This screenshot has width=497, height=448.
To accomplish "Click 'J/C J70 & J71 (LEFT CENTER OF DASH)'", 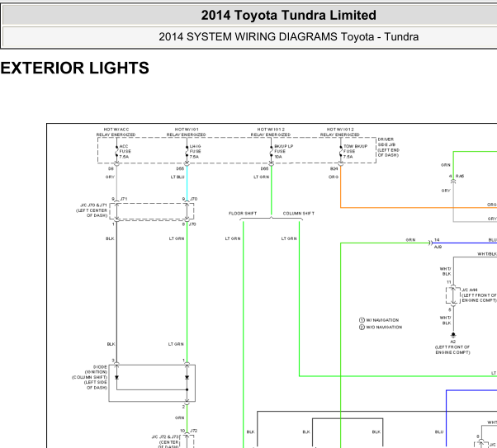I will click(92, 210).
